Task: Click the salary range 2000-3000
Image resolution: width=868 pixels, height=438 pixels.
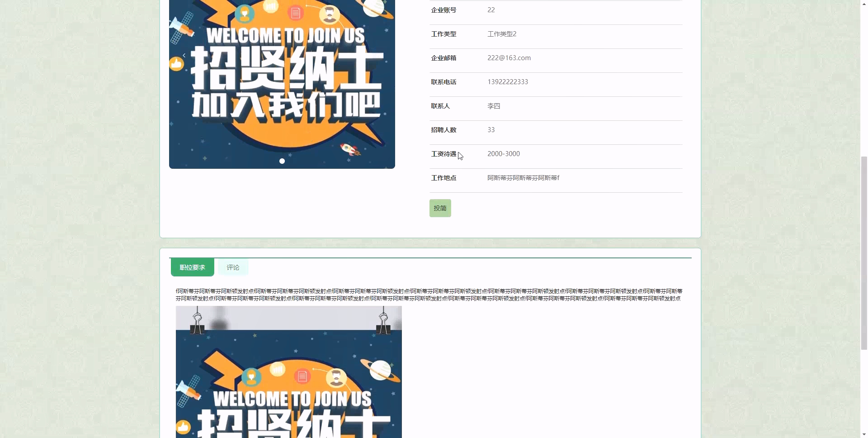Action: pyautogui.click(x=503, y=153)
